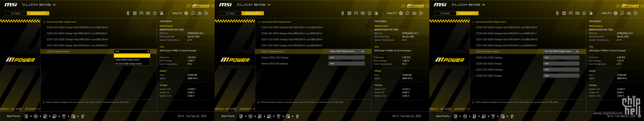The width and height of the screenshot is (644, 121).
Task: Click Overclocking\VDDG Voltage Control breadcrumb, Global VDDG panel
Action: (x=276, y=22)
